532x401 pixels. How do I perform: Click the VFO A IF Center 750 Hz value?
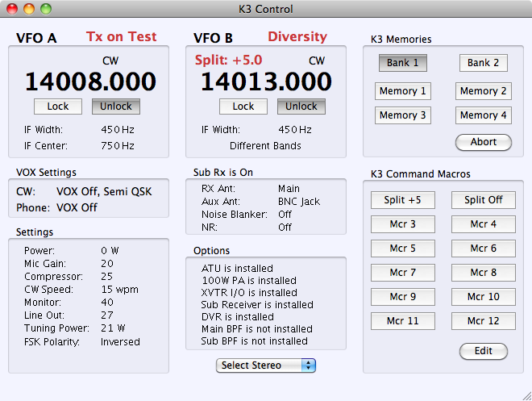click(118, 146)
